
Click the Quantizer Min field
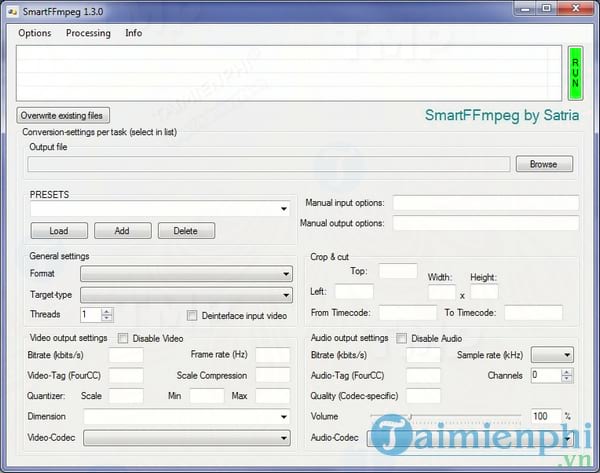coord(207,396)
